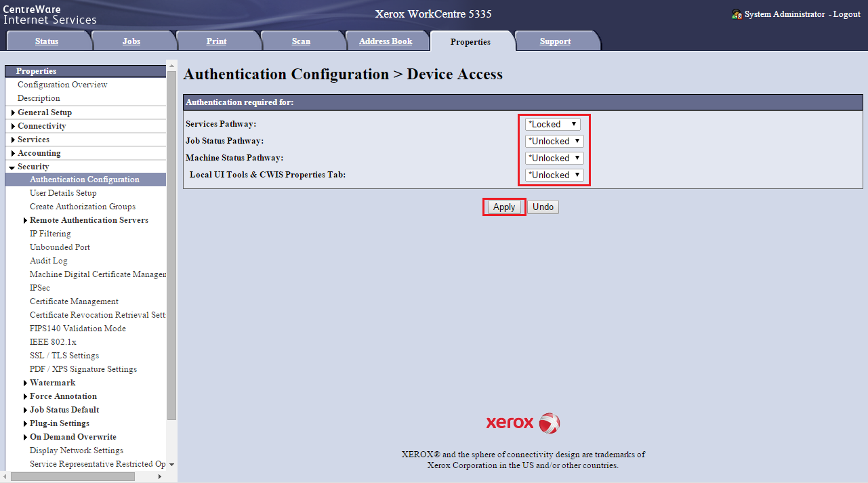The width and height of the screenshot is (868, 483).
Task: Expand Remote Authentication Servers arrow
Action: click(25, 221)
